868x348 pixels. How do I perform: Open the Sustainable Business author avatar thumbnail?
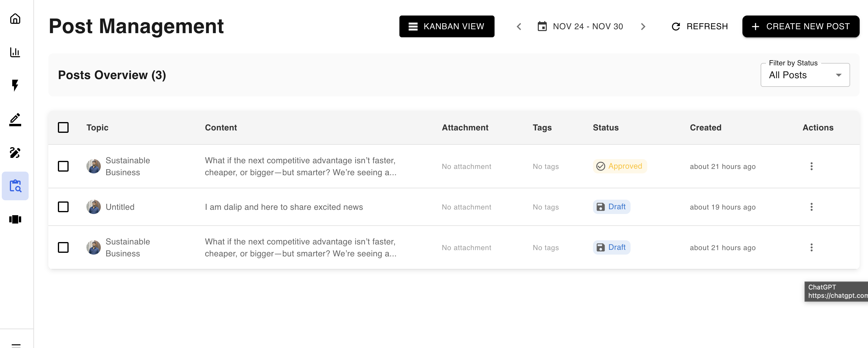[x=93, y=166]
